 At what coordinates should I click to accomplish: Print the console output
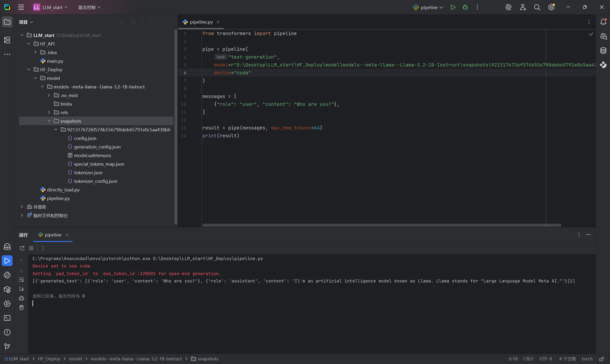[x=22, y=298]
